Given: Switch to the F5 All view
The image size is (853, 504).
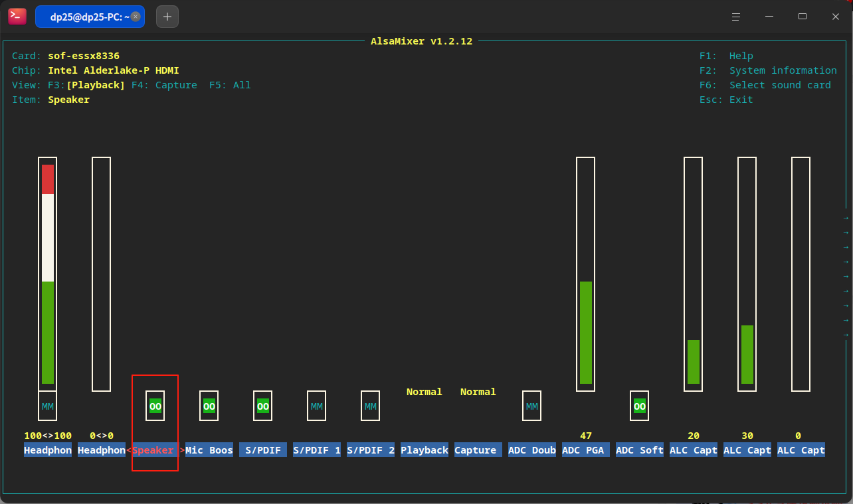Looking at the screenshot, I should pyautogui.click(x=230, y=85).
